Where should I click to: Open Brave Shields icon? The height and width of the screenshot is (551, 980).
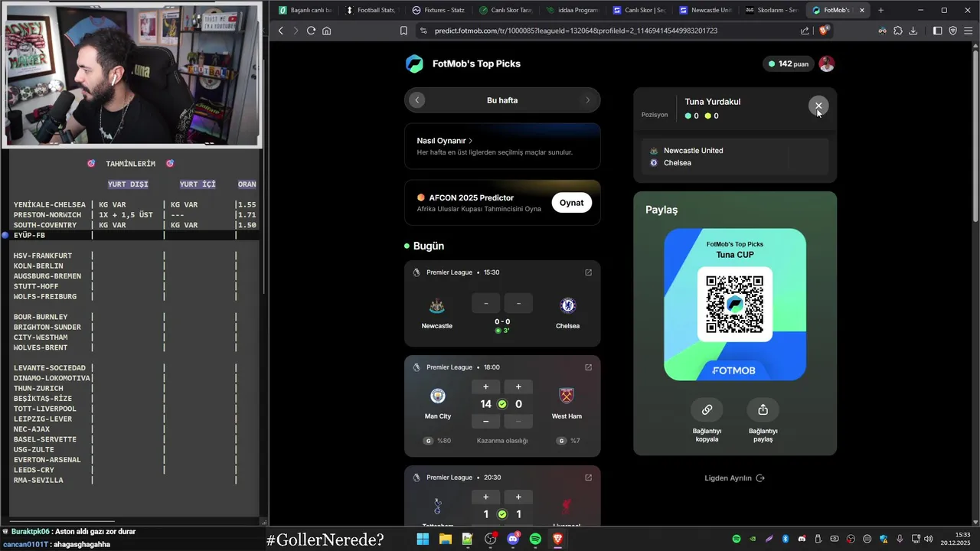click(824, 31)
